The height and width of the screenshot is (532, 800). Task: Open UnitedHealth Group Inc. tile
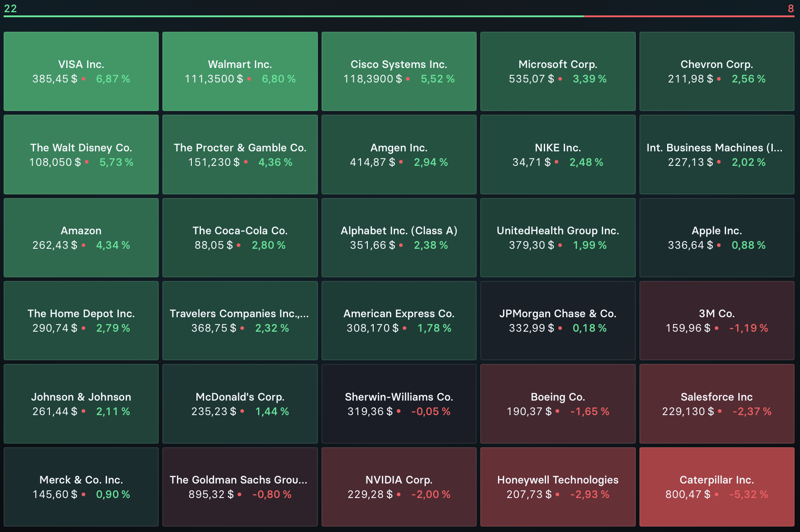click(x=558, y=237)
